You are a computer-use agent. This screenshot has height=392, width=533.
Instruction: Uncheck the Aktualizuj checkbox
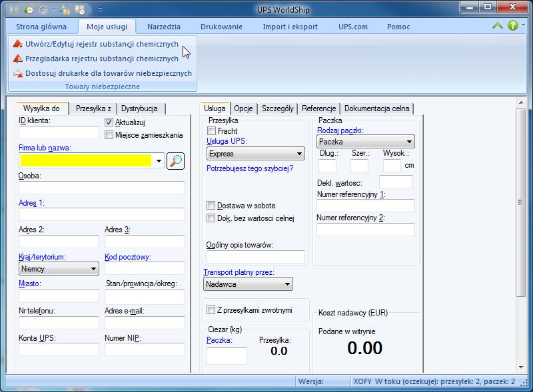[x=109, y=122]
